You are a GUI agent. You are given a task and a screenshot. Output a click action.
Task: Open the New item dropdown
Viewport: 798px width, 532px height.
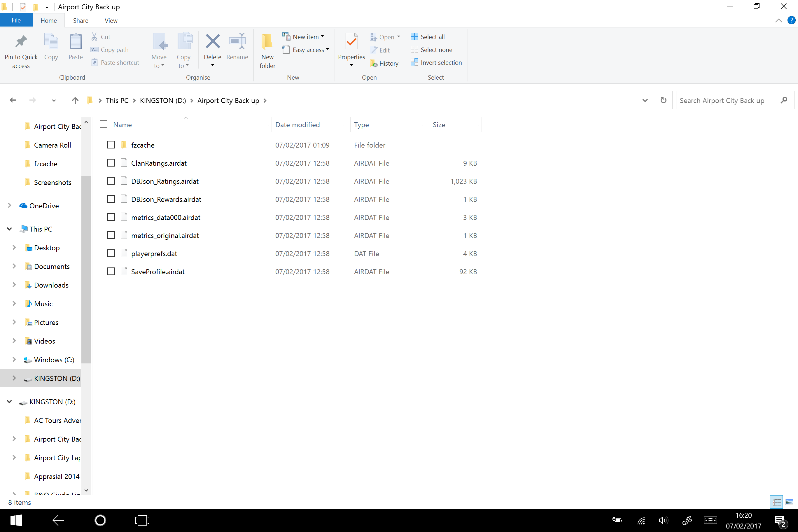[x=304, y=37]
